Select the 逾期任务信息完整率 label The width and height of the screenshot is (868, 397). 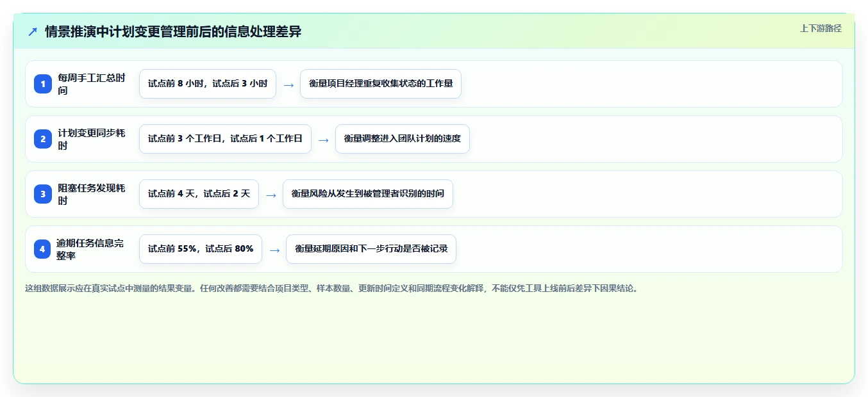coord(90,249)
